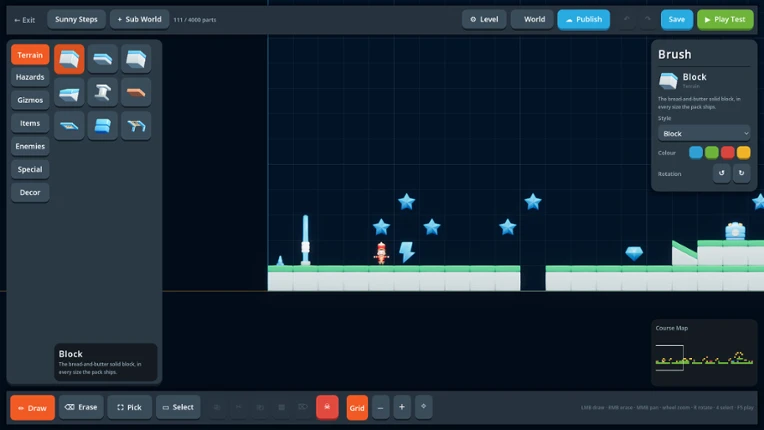Rotate brush clockwise
Image resolution: width=764 pixels, height=430 pixels.
point(742,173)
